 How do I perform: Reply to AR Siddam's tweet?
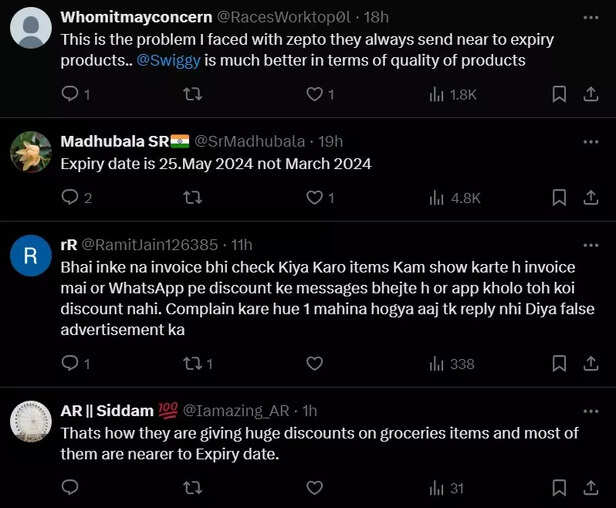(70, 488)
